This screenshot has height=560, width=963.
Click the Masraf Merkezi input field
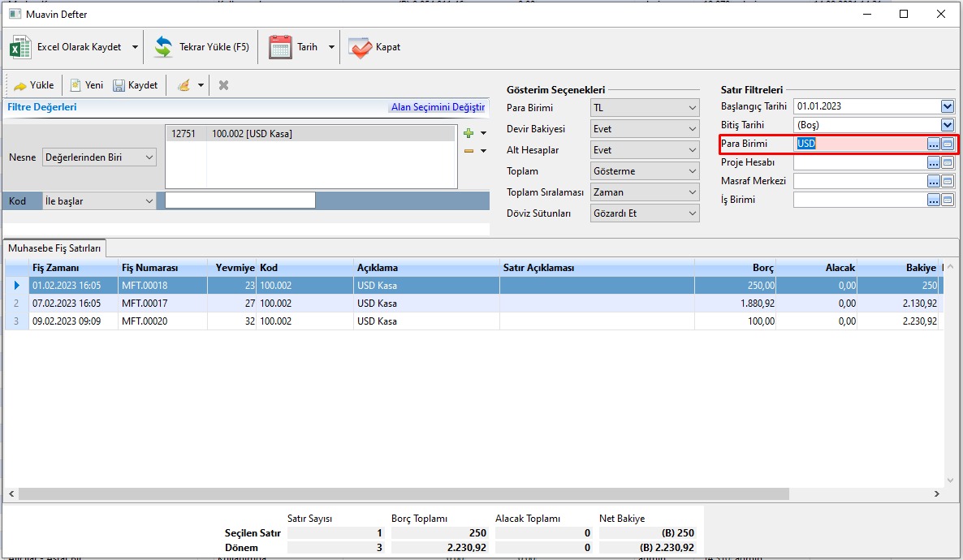click(x=860, y=181)
